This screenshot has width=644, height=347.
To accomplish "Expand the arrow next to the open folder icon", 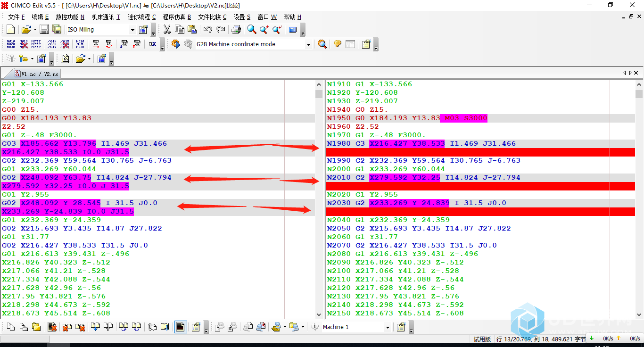I will pyautogui.click(x=34, y=29).
